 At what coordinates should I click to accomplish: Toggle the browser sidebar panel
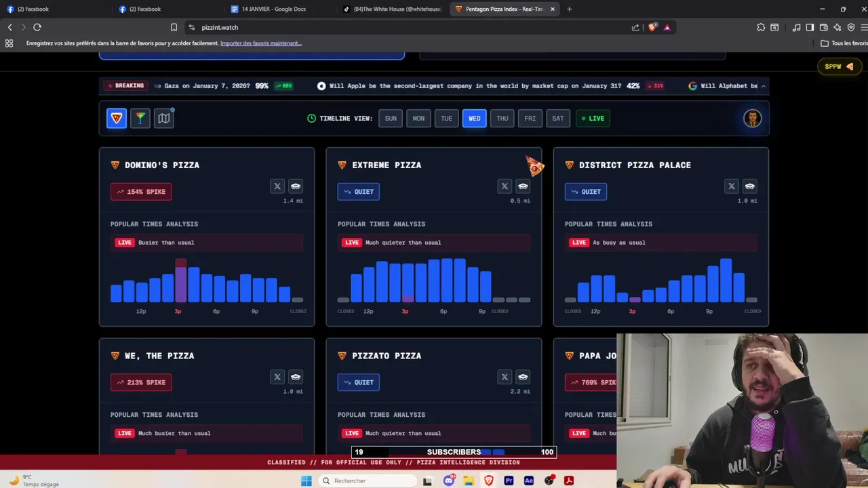click(810, 27)
